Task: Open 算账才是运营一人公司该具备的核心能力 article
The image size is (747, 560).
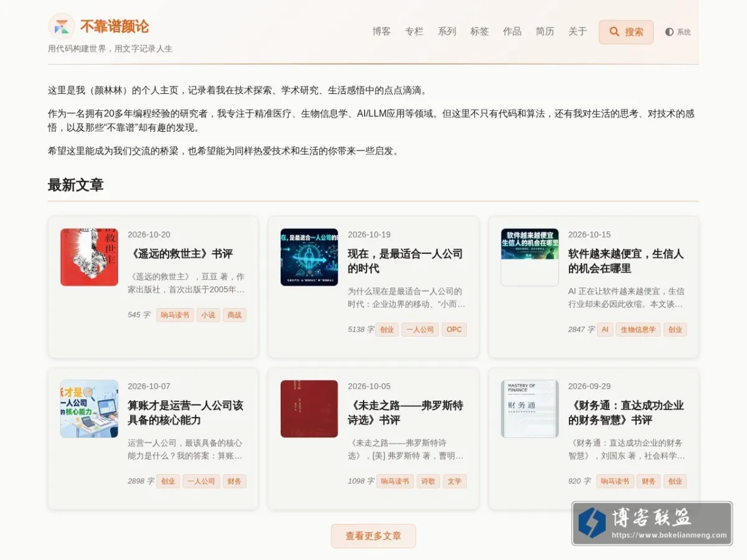Action: point(186,413)
